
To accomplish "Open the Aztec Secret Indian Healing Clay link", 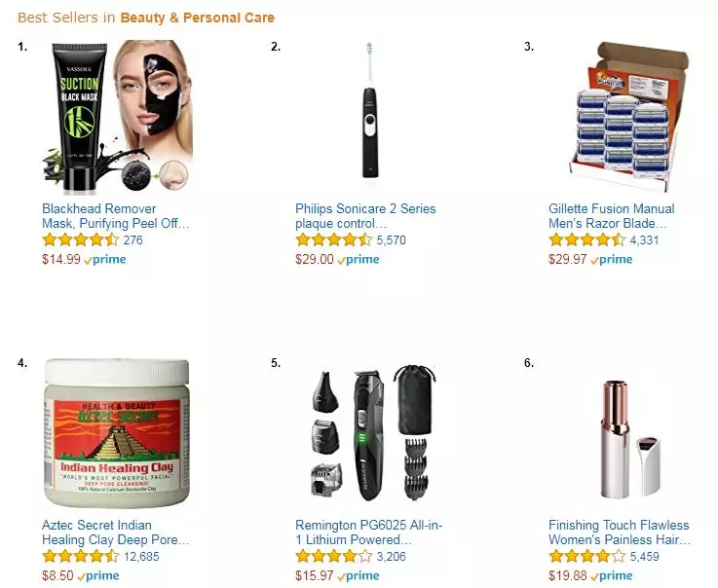I will pyautogui.click(x=115, y=533).
